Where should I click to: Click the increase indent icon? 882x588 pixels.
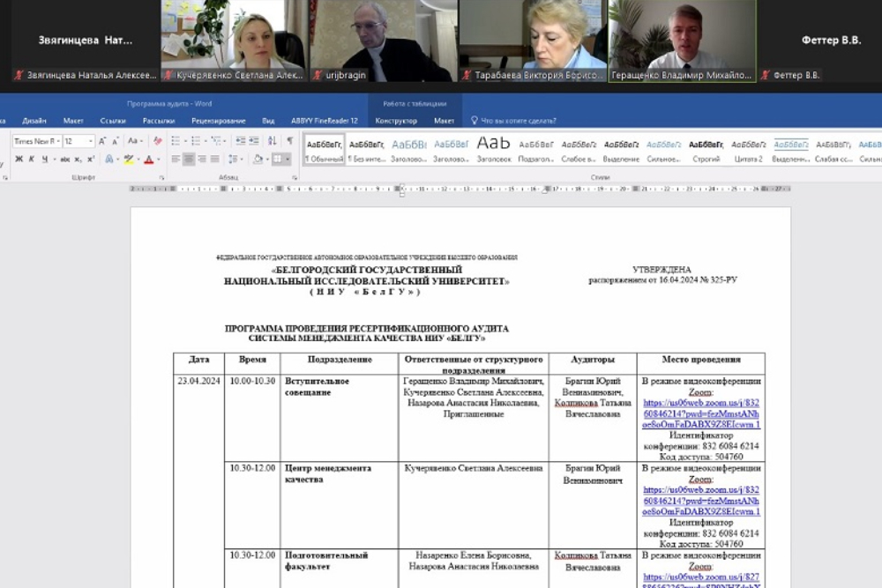[x=254, y=141]
